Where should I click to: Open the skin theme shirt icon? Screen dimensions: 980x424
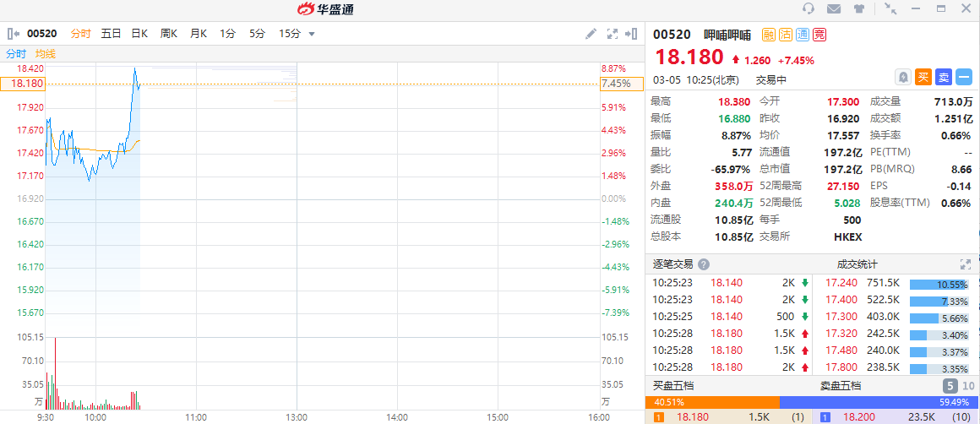[859, 8]
